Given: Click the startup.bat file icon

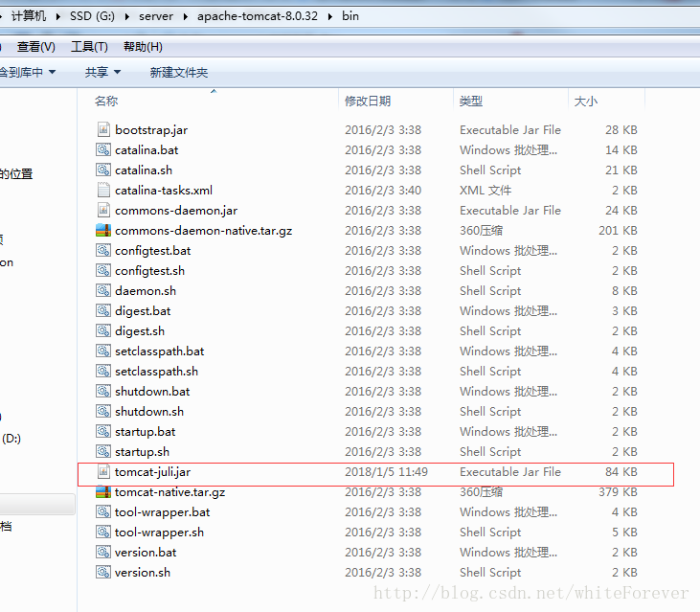Looking at the screenshot, I should [103, 431].
